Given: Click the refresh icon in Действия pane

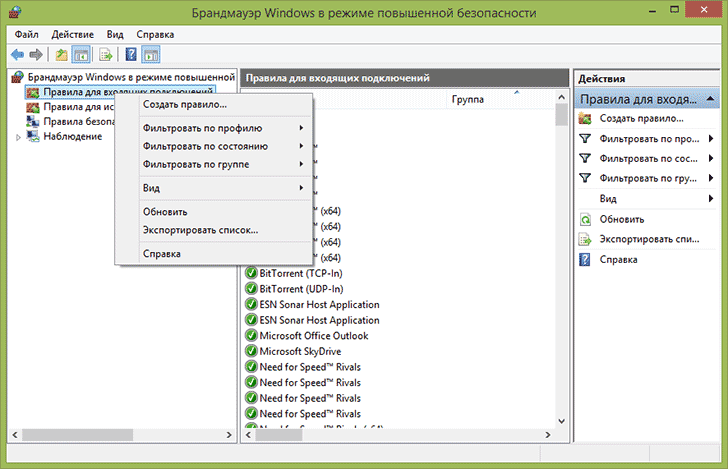Looking at the screenshot, I should [585, 219].
